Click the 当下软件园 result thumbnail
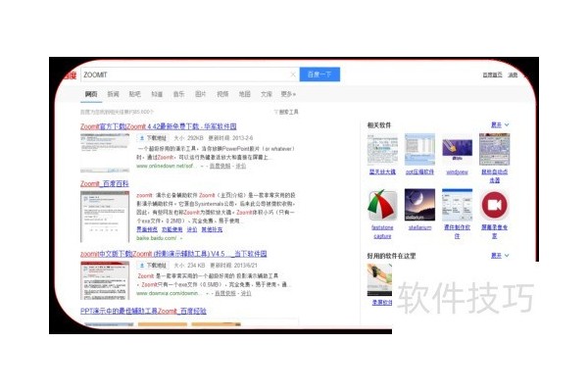 [x=105, y=280]
